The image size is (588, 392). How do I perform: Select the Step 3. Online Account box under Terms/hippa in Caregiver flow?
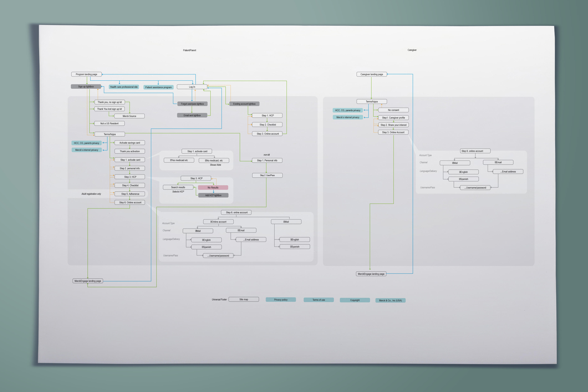(393, 132)
